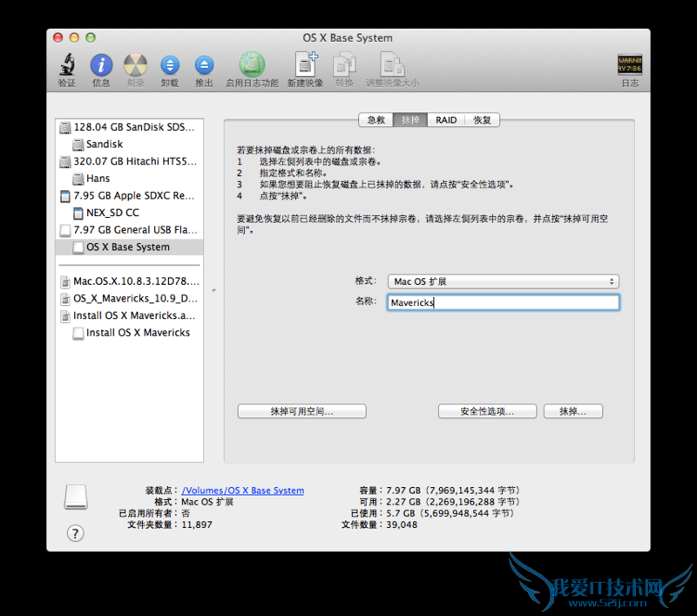Open the 日志 (Log) panel icon

tap(630, 65)
